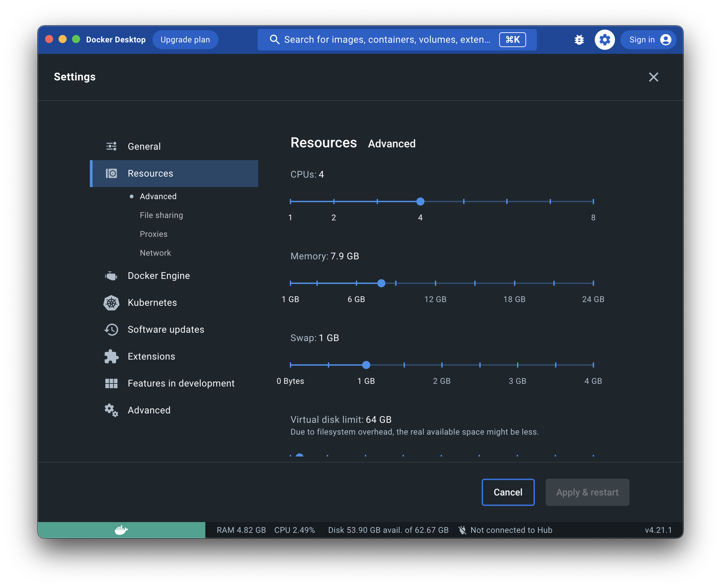This screenshot has width=721, height=588.
Task: Click the CPUs slider handle at 4
Action: (420, 201)
